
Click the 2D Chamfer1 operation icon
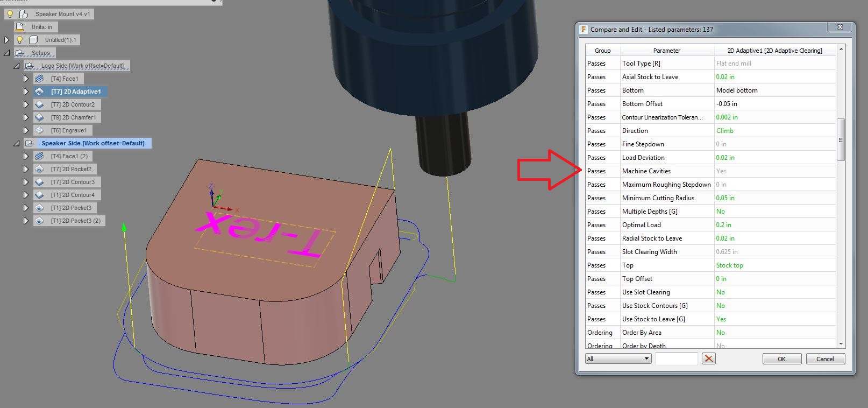pos(39,117)
